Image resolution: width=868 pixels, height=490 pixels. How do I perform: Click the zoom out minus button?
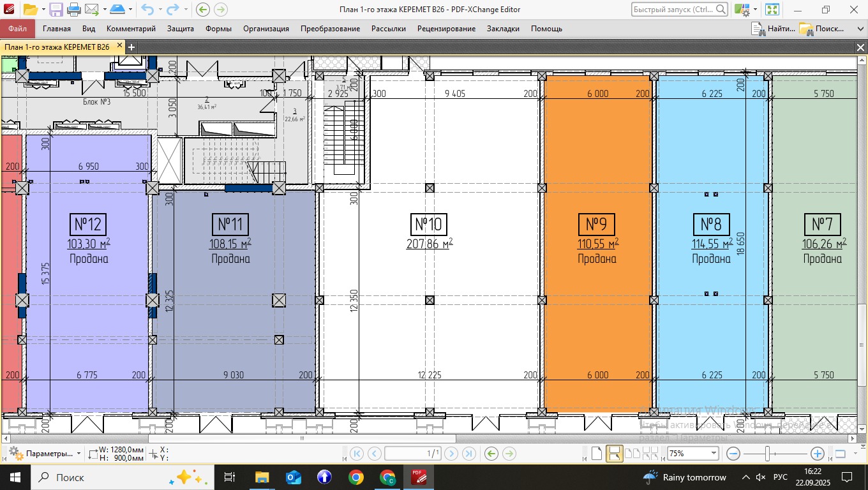pyautogui.click(x=733, y=454)
